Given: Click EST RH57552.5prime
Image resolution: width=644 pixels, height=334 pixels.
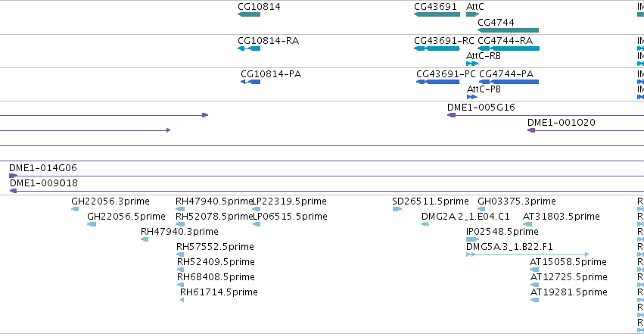Looking at the screenshot, I should (180, 254).
